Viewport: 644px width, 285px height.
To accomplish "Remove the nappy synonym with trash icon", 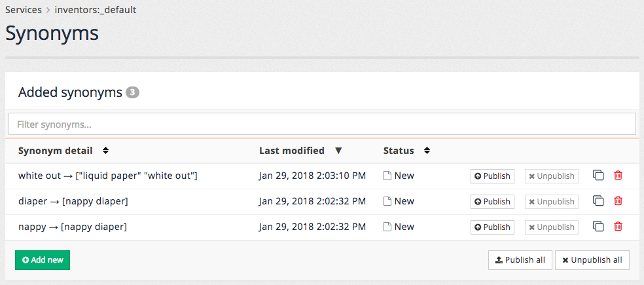I will (x=618, y=227).
